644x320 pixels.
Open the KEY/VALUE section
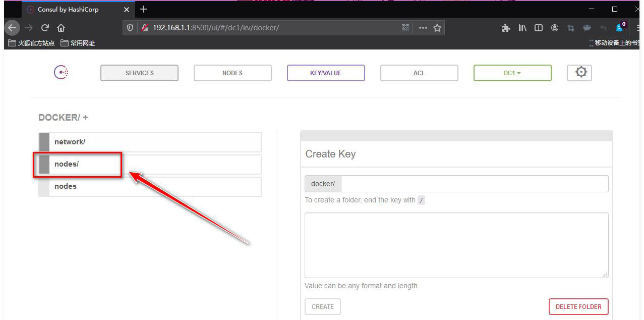coord(326,73)
